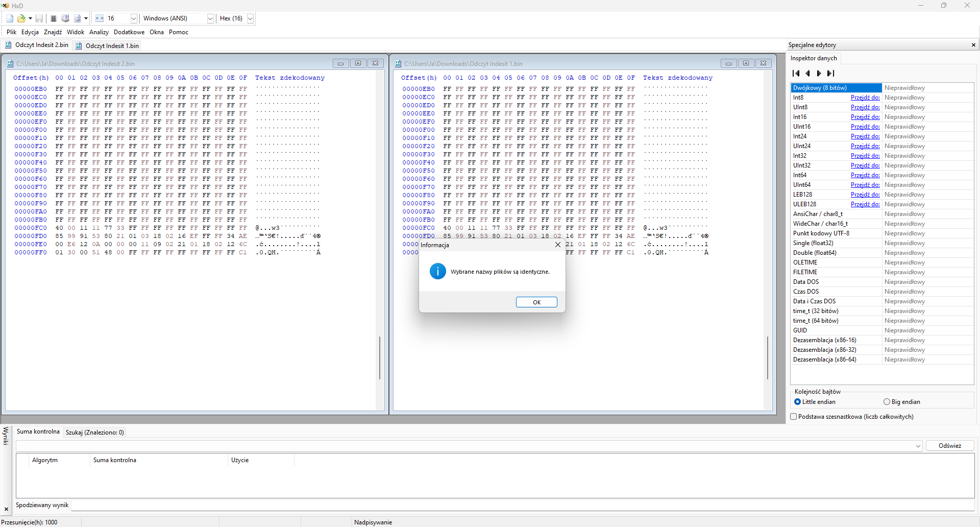Viewport: 980px width, 527px height.
Task: Select the Dwójkowy (8 bitów) inspector row
Action: 882,88
